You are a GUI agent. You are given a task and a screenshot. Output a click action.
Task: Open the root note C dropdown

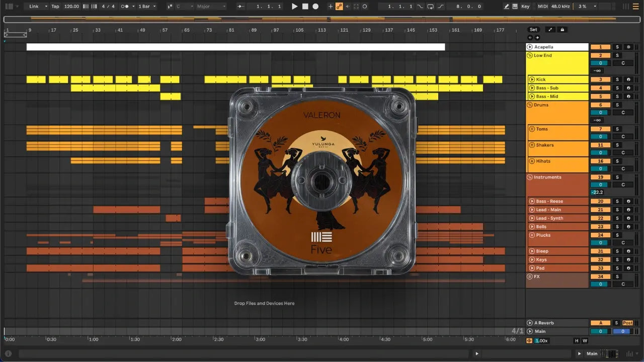coord(184,7)
